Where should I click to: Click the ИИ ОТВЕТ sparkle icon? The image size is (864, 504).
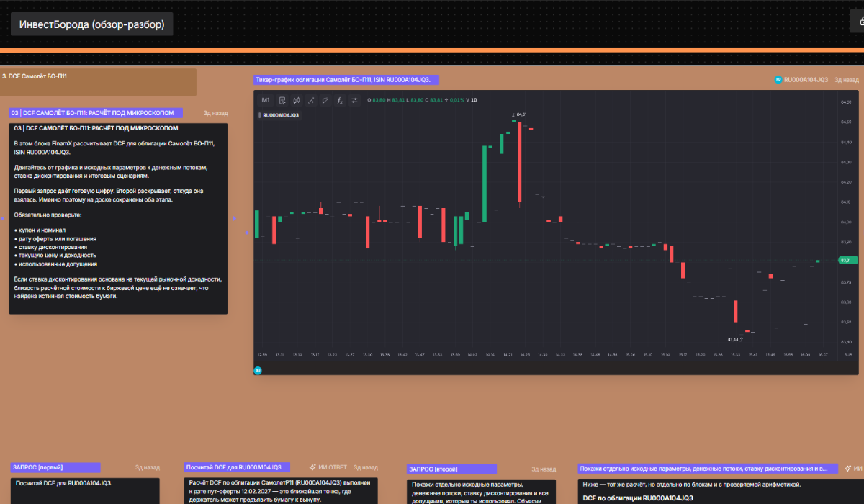[313, 467]
